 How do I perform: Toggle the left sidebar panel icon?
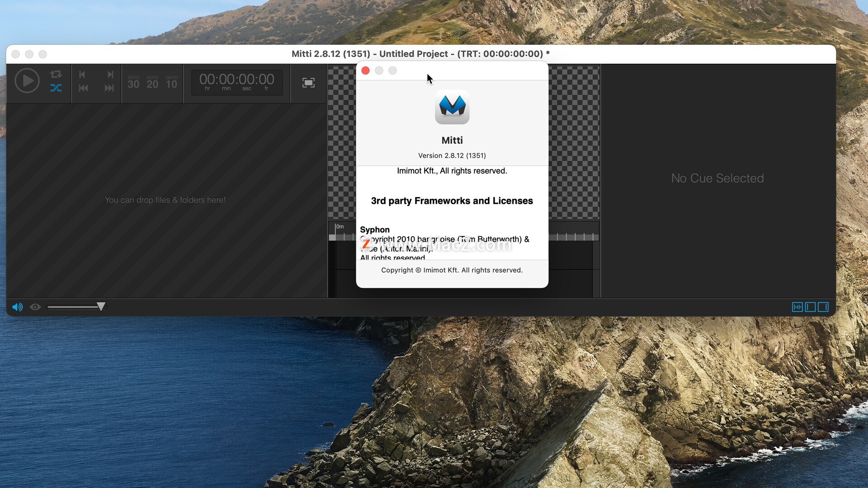(x=810, y=307)
